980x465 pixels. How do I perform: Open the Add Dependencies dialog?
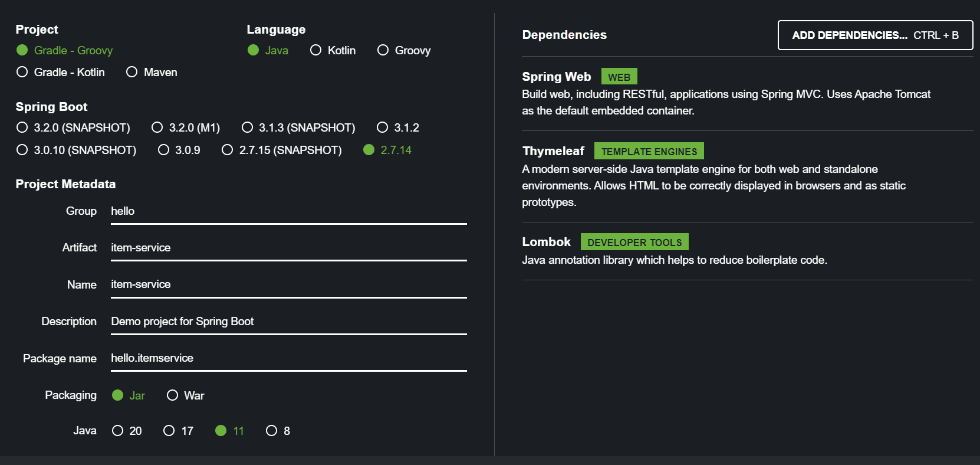(x=875, y=35)
